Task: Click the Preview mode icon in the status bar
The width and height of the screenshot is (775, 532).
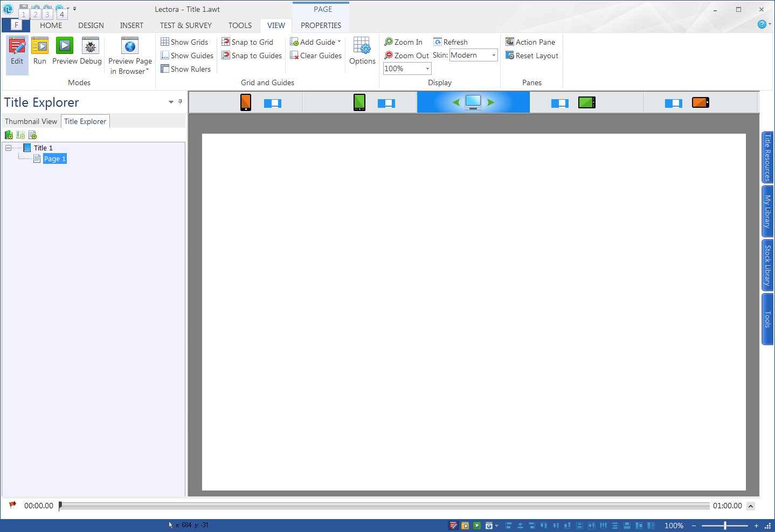Action: (x=477, y=526)
